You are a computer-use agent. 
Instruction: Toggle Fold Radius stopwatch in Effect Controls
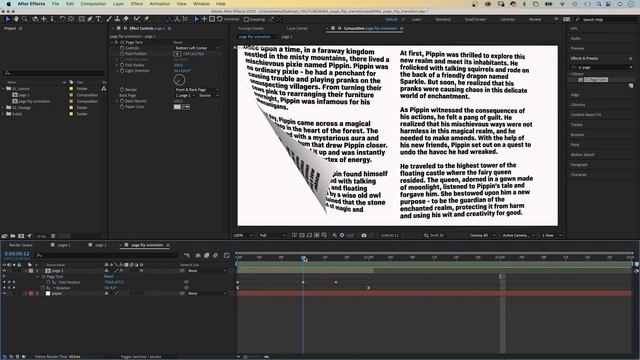pyautogui.click(x=122, y=65)
